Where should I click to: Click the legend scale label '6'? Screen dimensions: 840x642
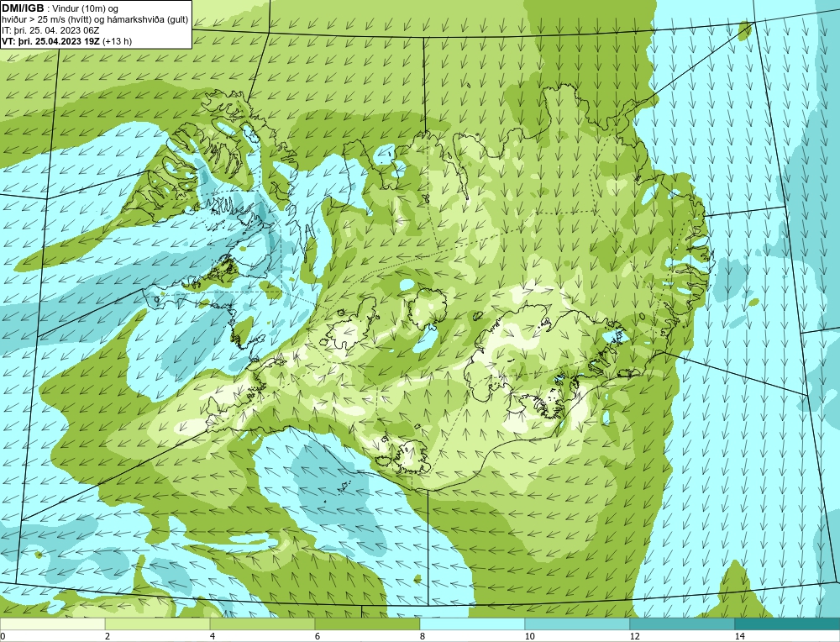pos(318,636)
